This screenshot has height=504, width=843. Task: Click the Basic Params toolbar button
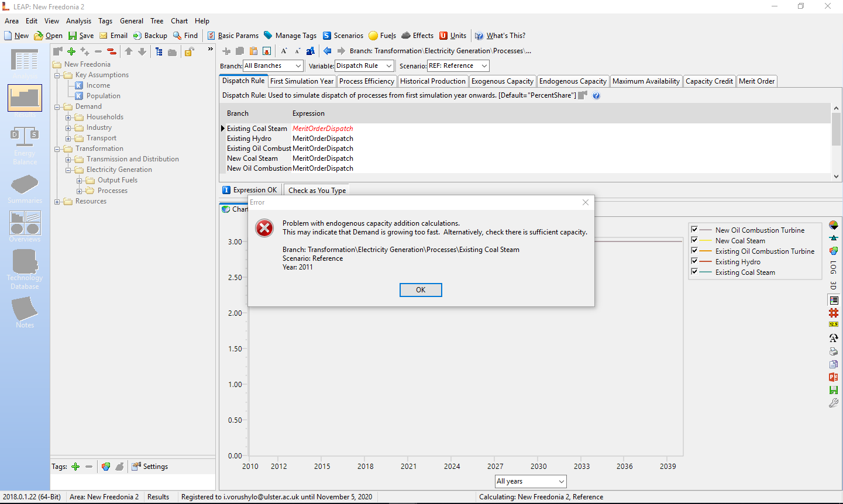(233, 36)
